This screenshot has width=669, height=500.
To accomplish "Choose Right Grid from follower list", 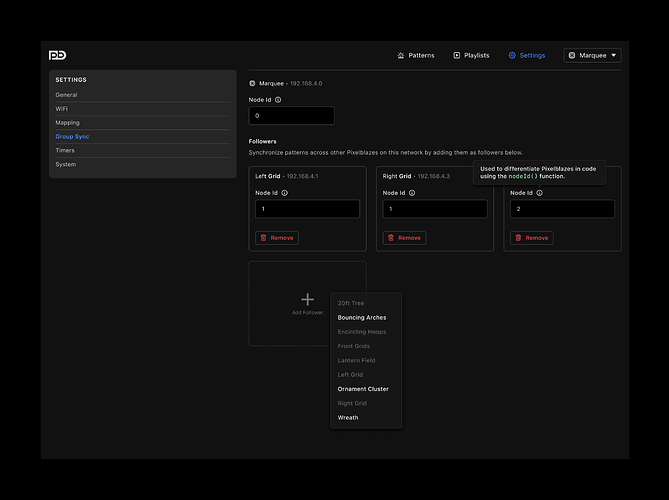I will pyautogui.click(x=366, y=403).
